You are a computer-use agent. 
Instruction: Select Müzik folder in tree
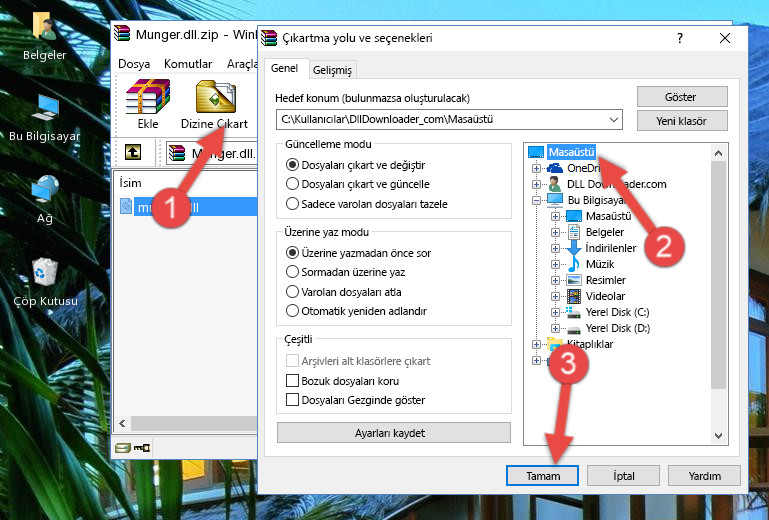[x=600, y=264]
